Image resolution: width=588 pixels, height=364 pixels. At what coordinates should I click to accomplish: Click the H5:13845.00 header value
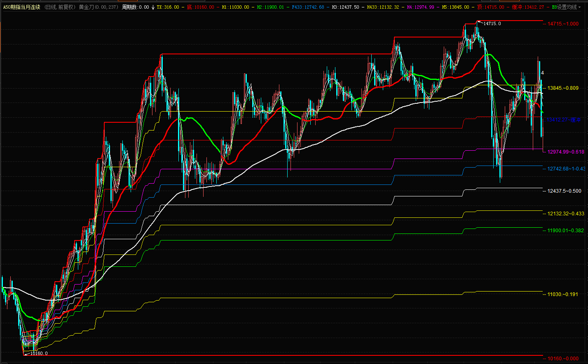tap(455, 7)
